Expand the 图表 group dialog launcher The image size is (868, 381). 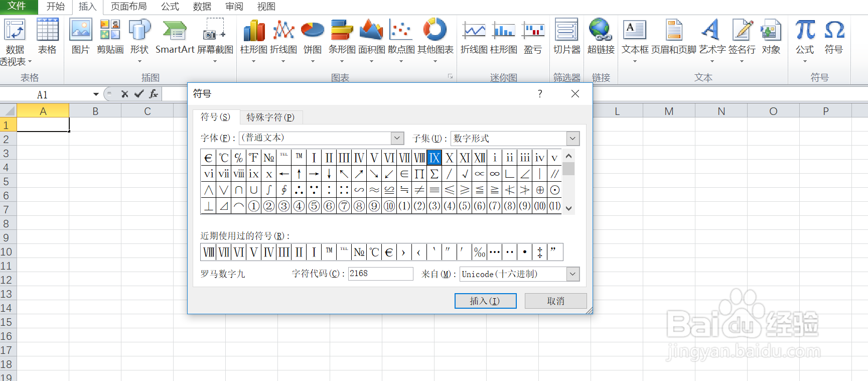coord(451,77)
